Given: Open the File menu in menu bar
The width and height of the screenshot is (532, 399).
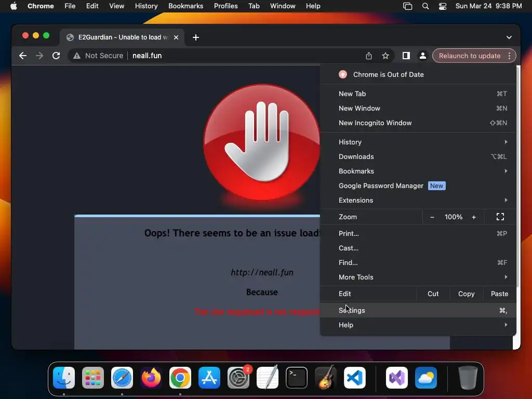Looking at the screenshot, I should [70, 6].
